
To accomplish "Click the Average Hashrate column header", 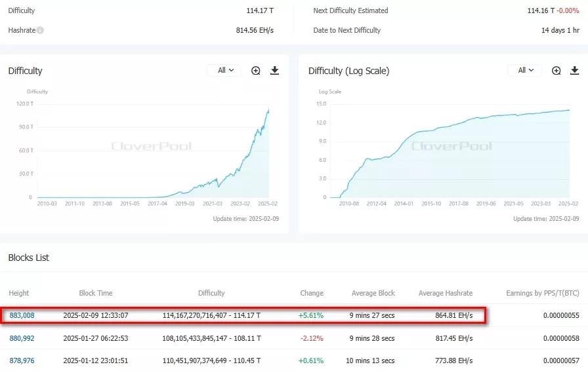I will [446, 293].
